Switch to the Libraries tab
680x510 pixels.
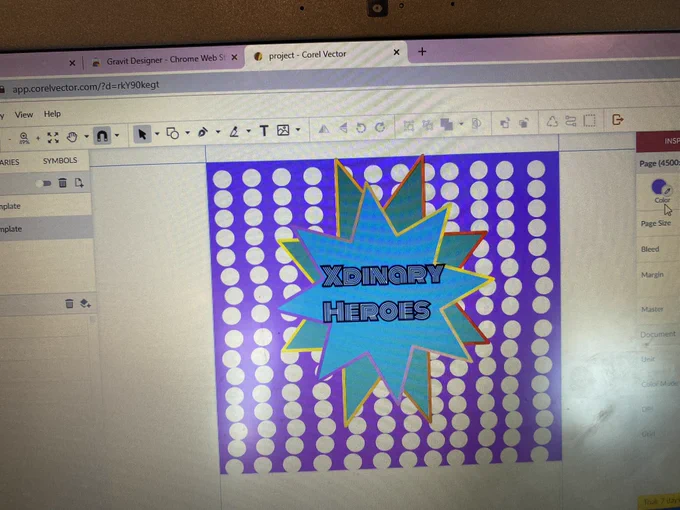coord(9,162)
